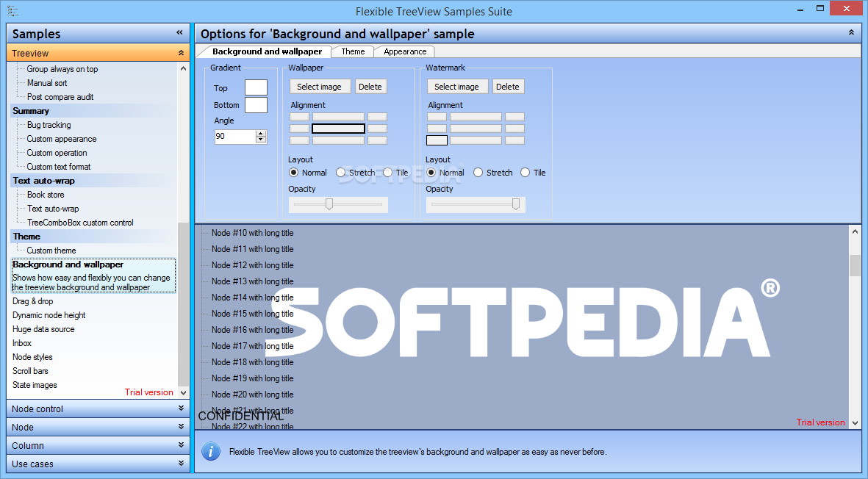
Task: Set Watermark alignment to bottom left
Action: click(x=437, y=140)
